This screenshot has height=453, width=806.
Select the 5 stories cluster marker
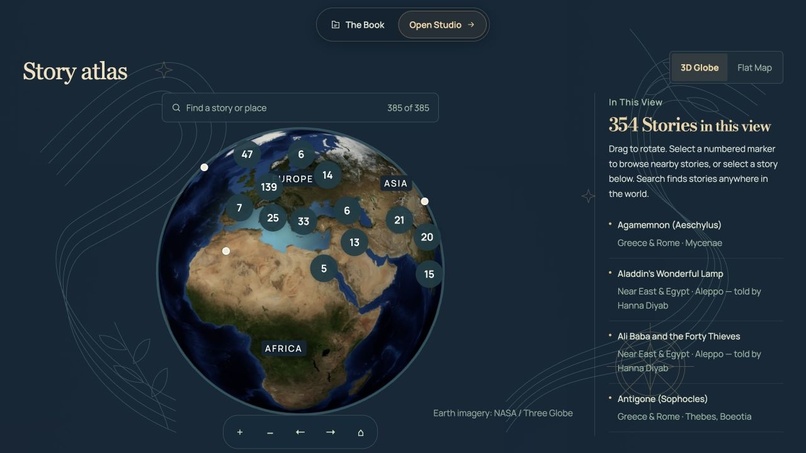point(324,268)
